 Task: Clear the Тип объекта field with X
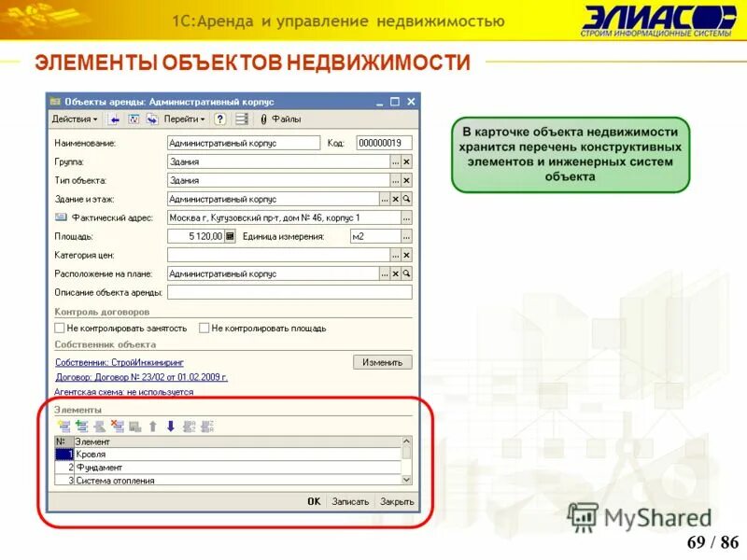point(406,180)
